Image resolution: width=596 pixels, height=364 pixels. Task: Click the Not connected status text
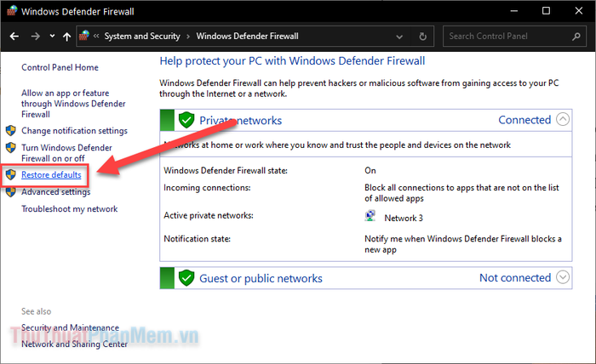click(515, 278)
